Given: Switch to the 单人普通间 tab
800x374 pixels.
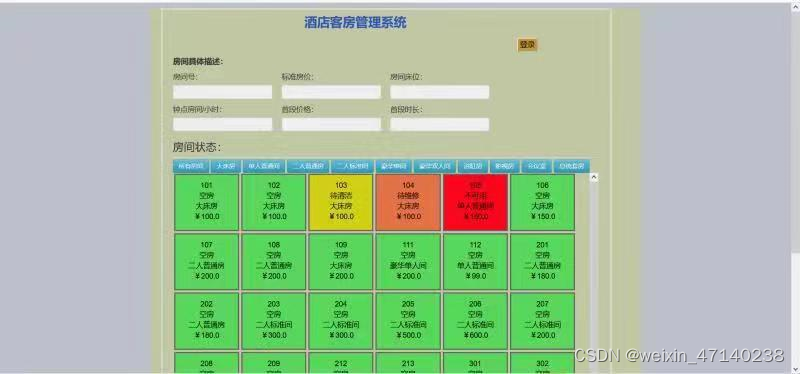Looking at the screenshot, I should pos(264,166).
